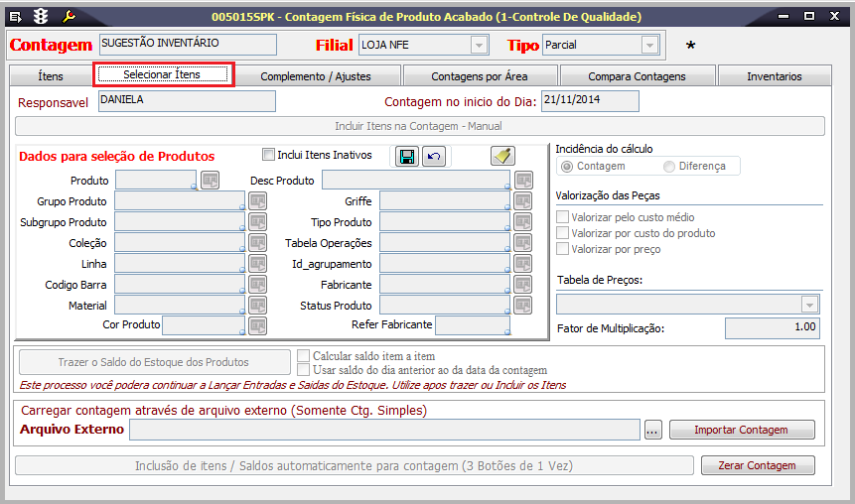The height and width of the screenshot is (504, 855).
Task: Expand the Tipo dropdown arrow
Action: pos(649,45)
